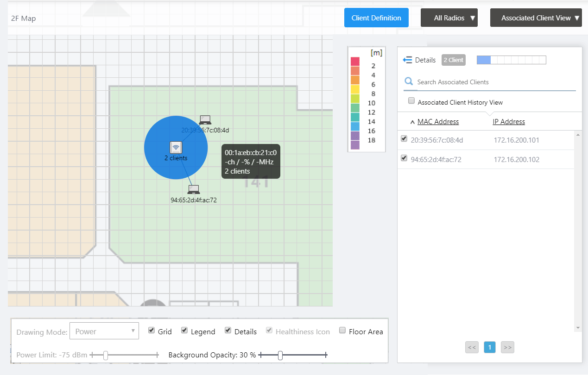The image size is (588, 375).
Task: Click the access point icon on the map
Action: tap(176, 148)
